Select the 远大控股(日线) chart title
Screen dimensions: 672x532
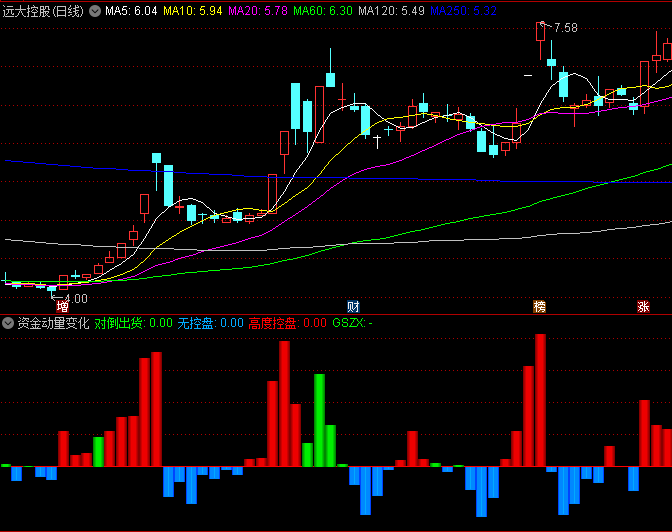(x=43, y=11)
